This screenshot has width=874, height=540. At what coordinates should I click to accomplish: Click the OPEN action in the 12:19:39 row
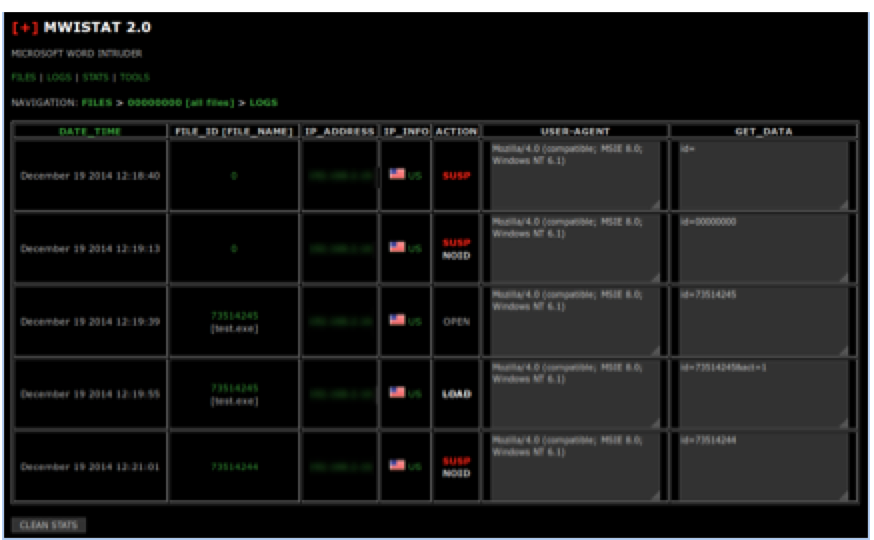457,322
